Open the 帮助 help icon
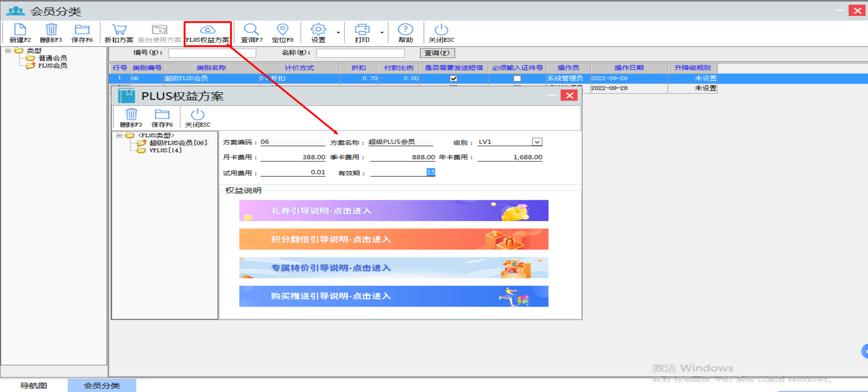The image size is (868, 392). [x=405, y=30]
